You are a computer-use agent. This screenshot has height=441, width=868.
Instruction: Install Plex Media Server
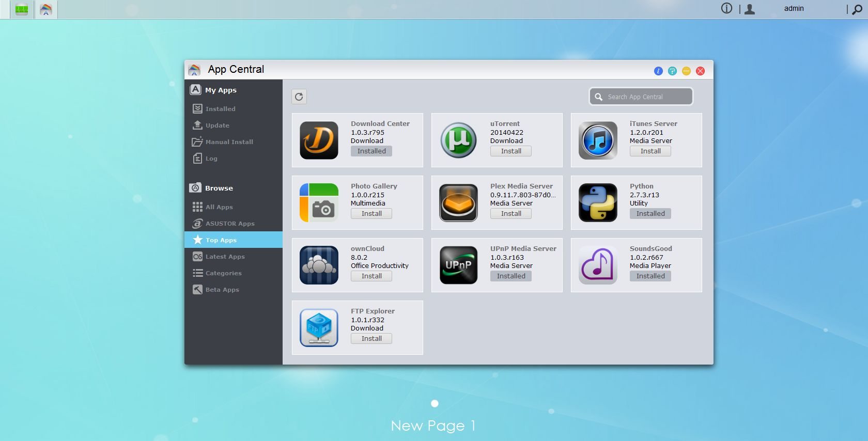(511, 214)
